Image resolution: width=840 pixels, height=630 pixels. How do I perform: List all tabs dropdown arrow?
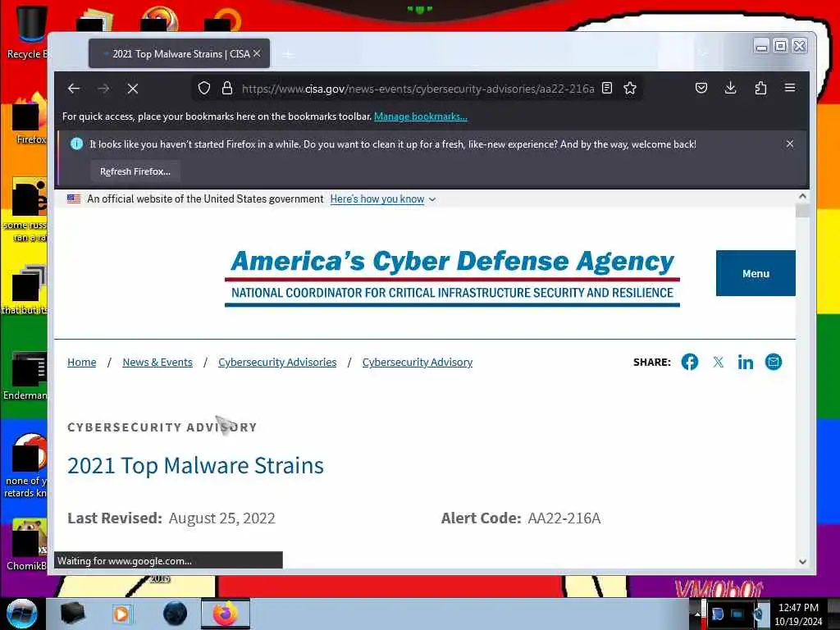[704, 53]
